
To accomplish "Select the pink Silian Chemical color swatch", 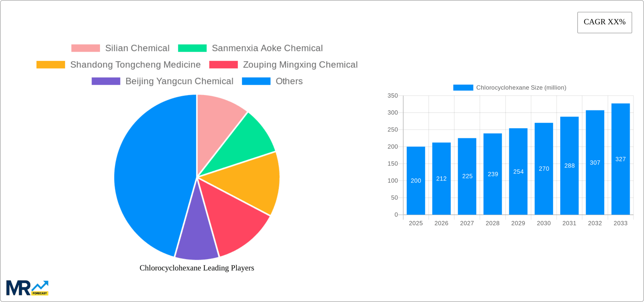I will click(85, 48).
